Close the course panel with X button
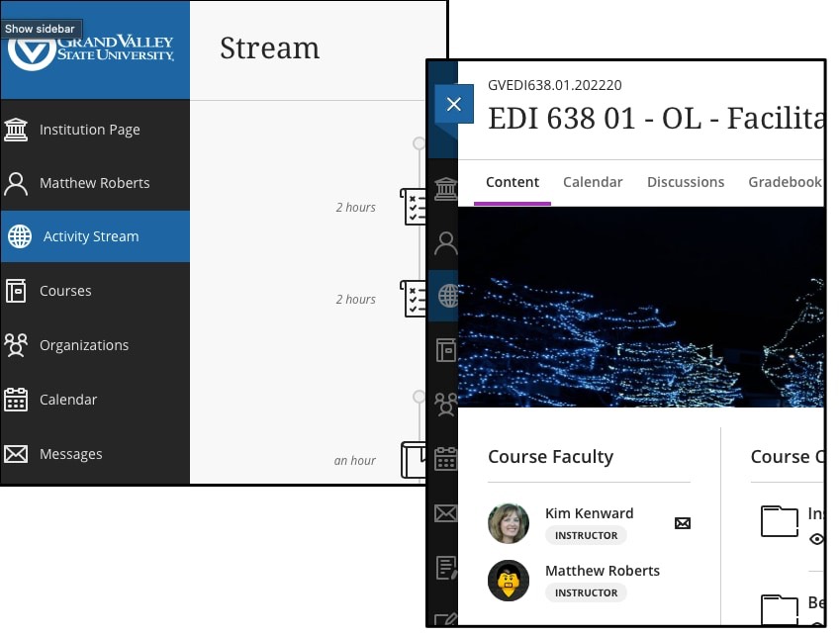Image resolution: width=840 pixels, height=636 pixels. [453, 105]
